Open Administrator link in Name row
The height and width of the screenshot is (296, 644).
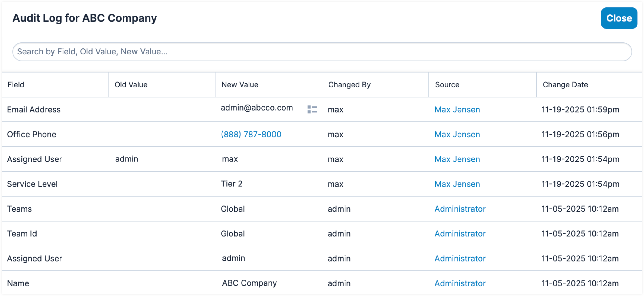pos(460,283)
